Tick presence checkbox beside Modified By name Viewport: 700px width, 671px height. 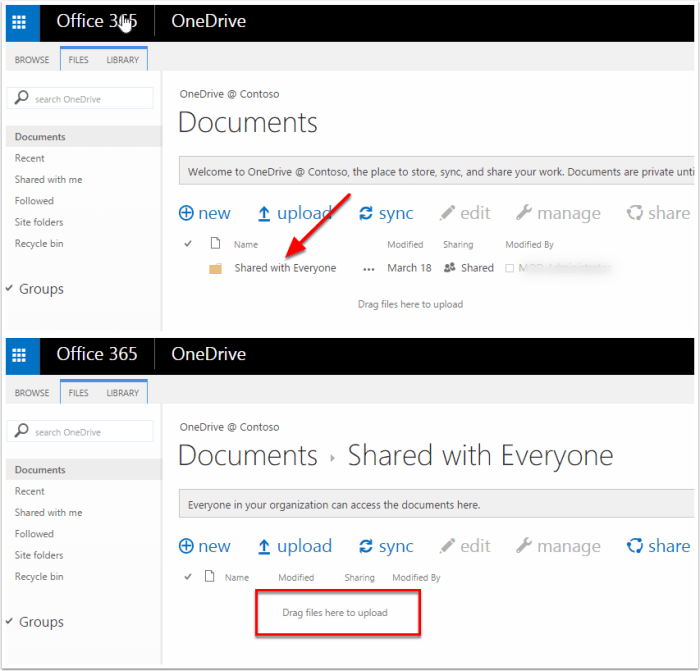509,268
